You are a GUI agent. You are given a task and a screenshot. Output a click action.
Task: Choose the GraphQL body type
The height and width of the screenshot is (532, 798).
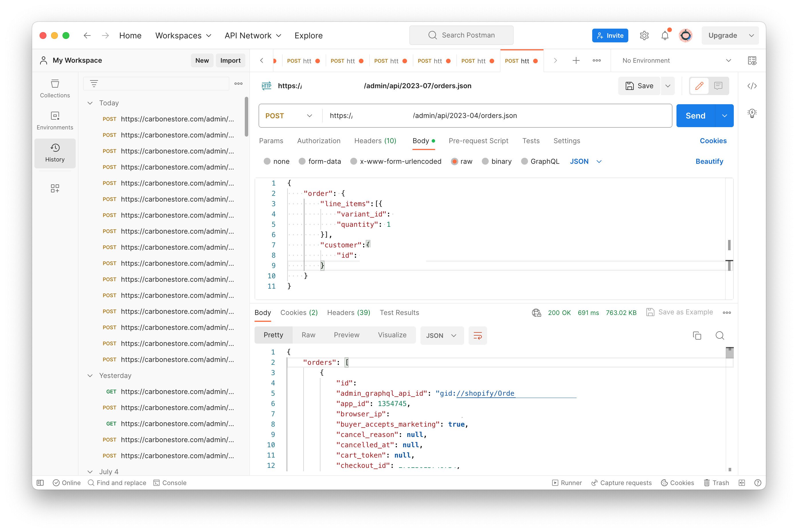(525, 161)
